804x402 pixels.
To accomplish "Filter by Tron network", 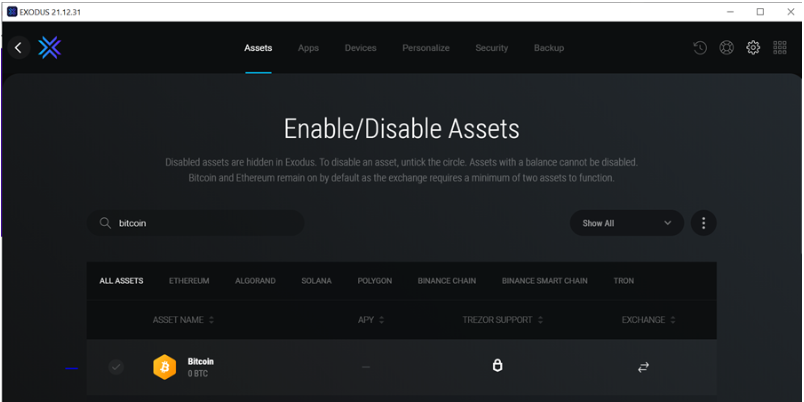I will click(x=624, y=280).
